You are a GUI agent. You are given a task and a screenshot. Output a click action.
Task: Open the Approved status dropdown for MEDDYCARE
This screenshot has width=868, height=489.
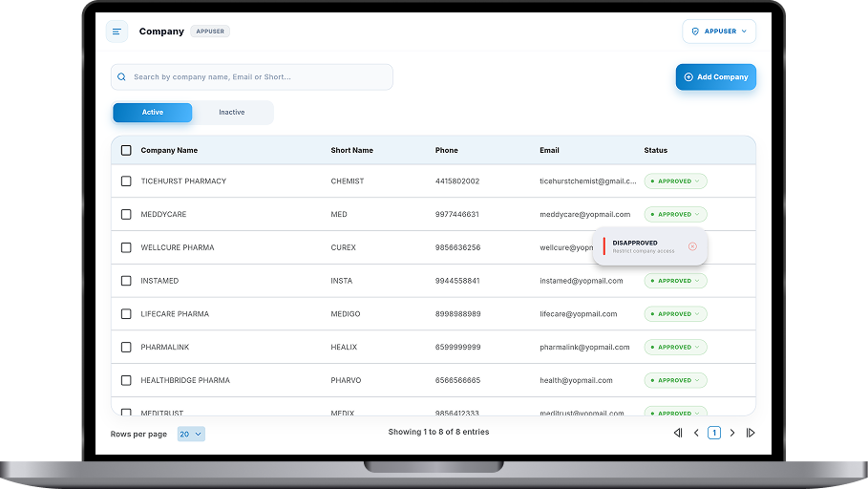[x=675, y=215]
